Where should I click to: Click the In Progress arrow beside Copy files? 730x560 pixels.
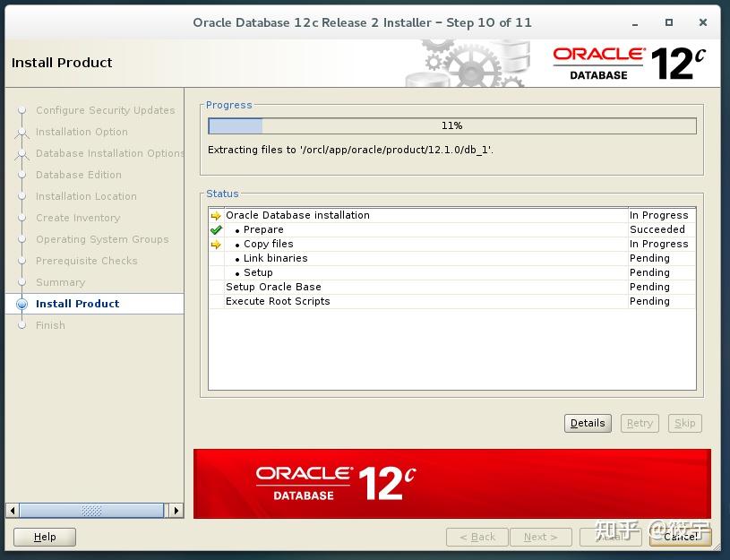pos(216,244)
